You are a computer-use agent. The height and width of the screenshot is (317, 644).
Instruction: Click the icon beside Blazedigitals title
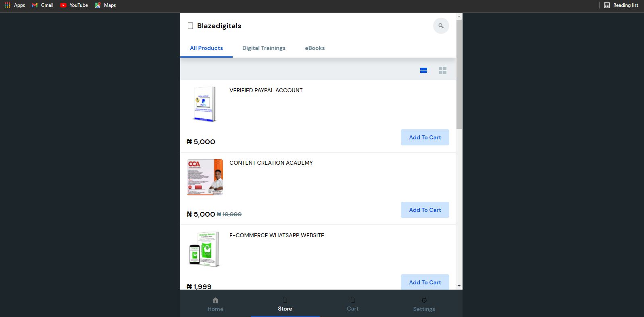click(x=190, y=26)
